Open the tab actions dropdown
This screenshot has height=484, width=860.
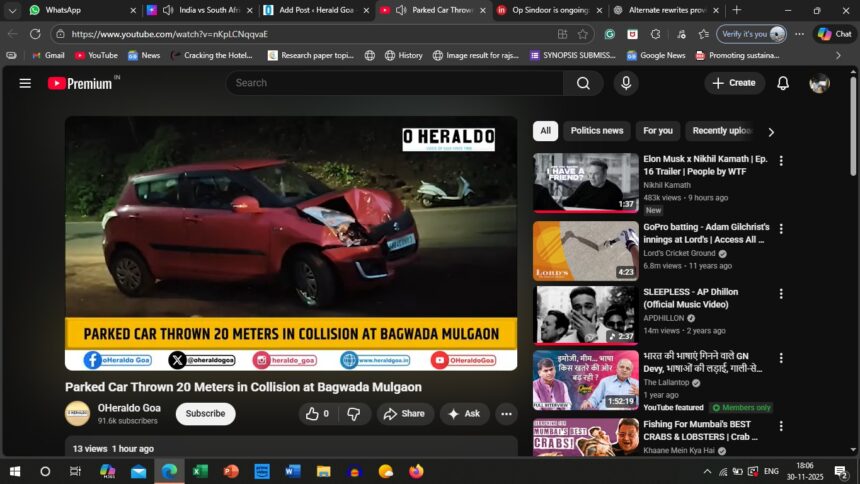12,10
